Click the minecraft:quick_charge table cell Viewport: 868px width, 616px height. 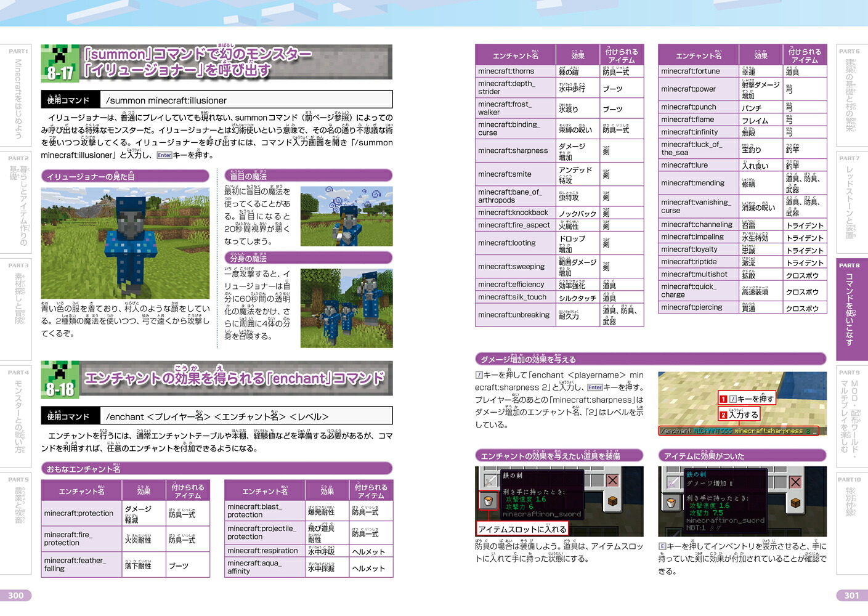click(699, 291)
